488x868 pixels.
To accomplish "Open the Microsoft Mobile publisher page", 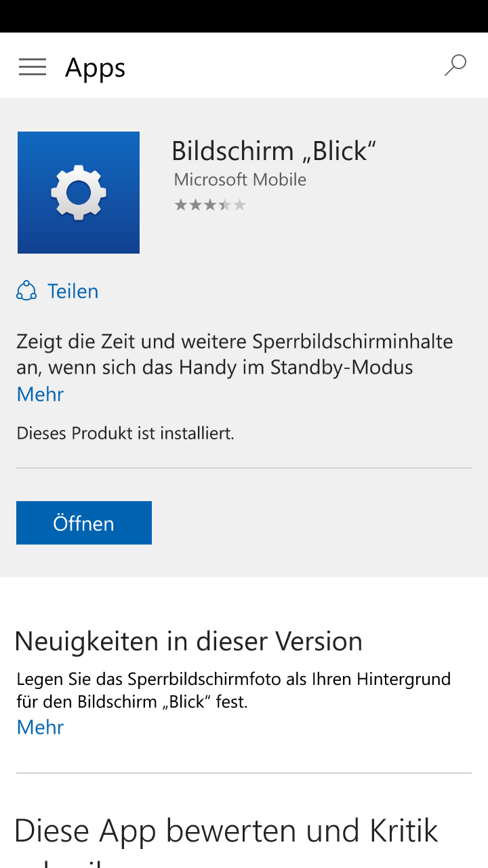I will (240, 180).
